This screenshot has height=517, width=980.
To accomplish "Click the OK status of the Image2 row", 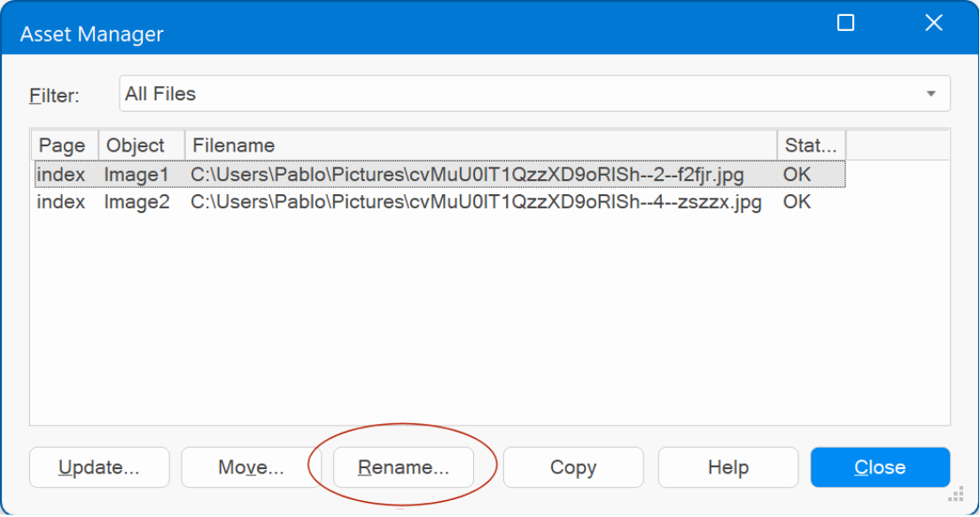I will coord(797,202).
